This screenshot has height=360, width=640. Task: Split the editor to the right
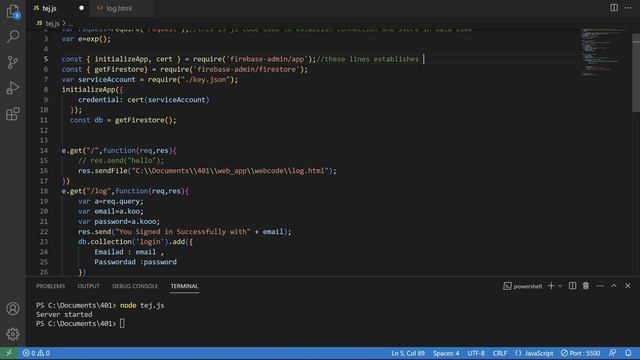pyautogui.click(x=614, y=8)
